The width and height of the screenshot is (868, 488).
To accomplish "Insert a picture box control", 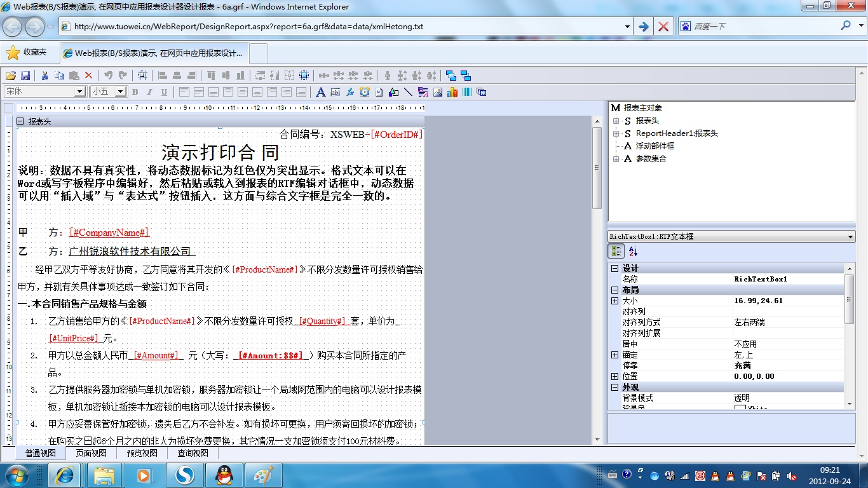I will coord(438,92).
